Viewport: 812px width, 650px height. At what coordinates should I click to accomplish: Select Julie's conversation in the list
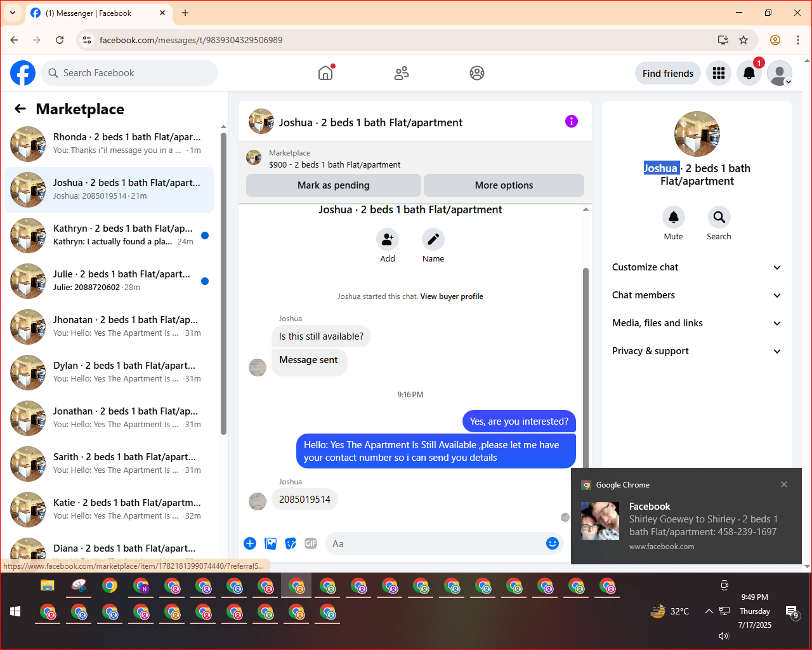click(109, 281)
